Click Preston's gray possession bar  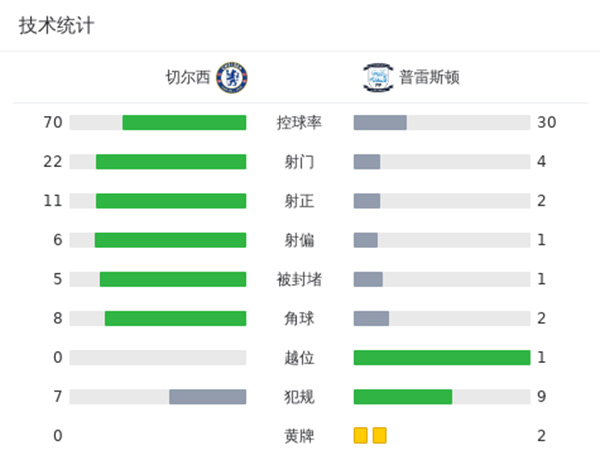click(x=380, y=123)
